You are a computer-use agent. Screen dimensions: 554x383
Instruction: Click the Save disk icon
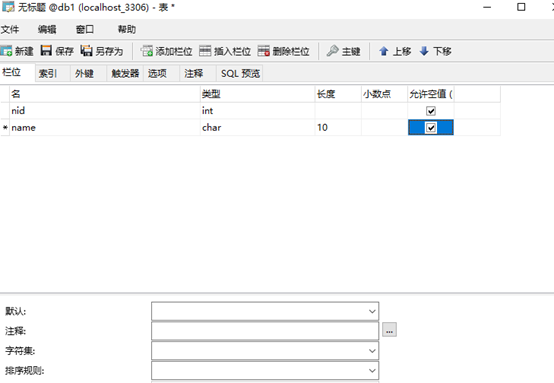(x=46, y=51)
